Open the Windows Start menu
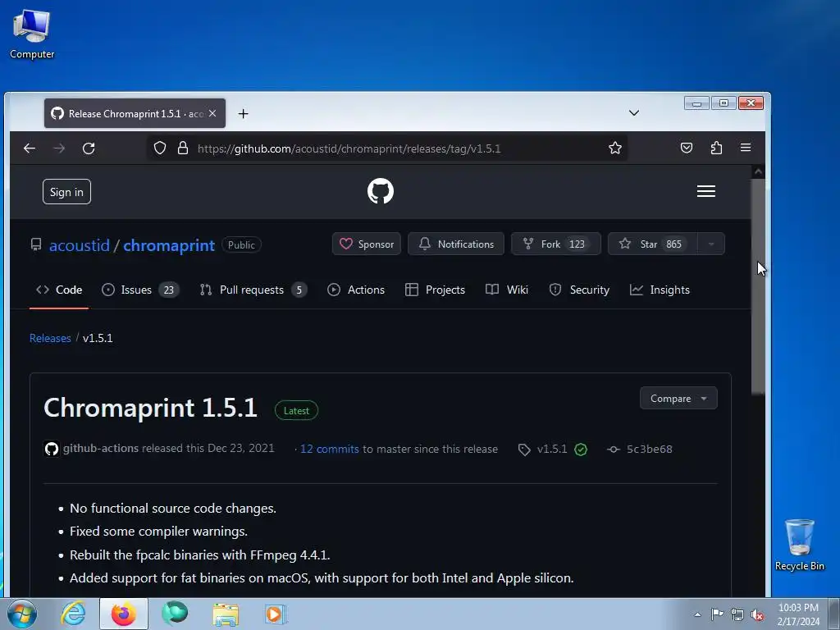The image size is (840, 630). click(x=22, y=614)
